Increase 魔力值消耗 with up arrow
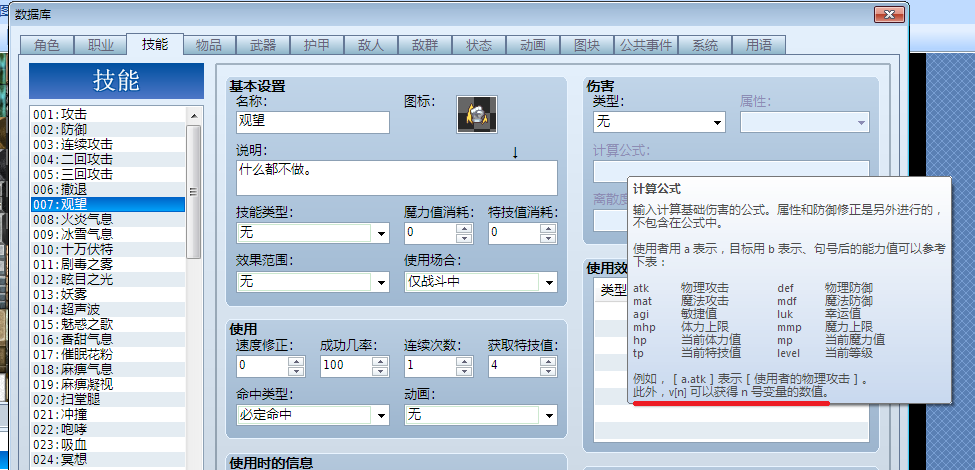The image size is (975, 470). [x=464, y=228]
